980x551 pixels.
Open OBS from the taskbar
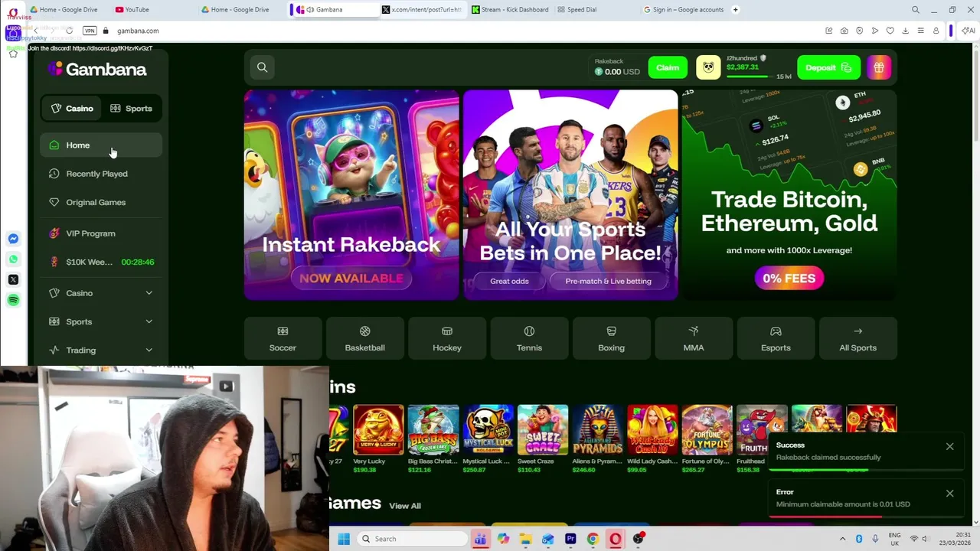pyautogui.click(x=638, y=539)
